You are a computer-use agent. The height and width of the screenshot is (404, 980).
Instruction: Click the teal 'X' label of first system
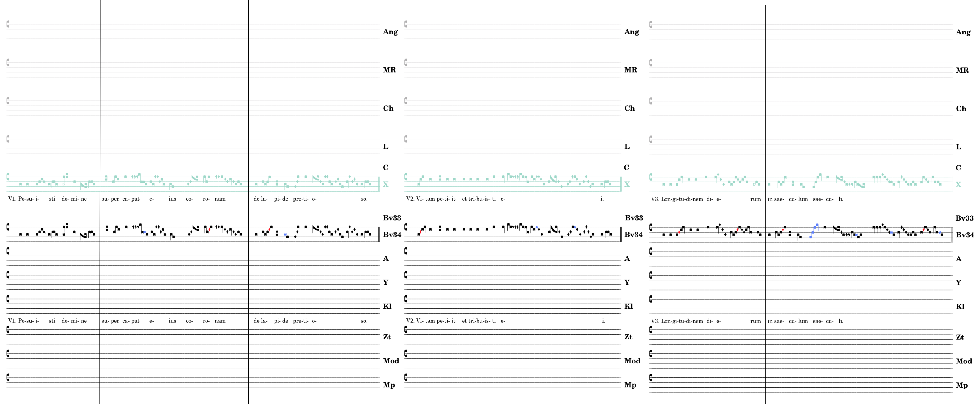(385, 184)
